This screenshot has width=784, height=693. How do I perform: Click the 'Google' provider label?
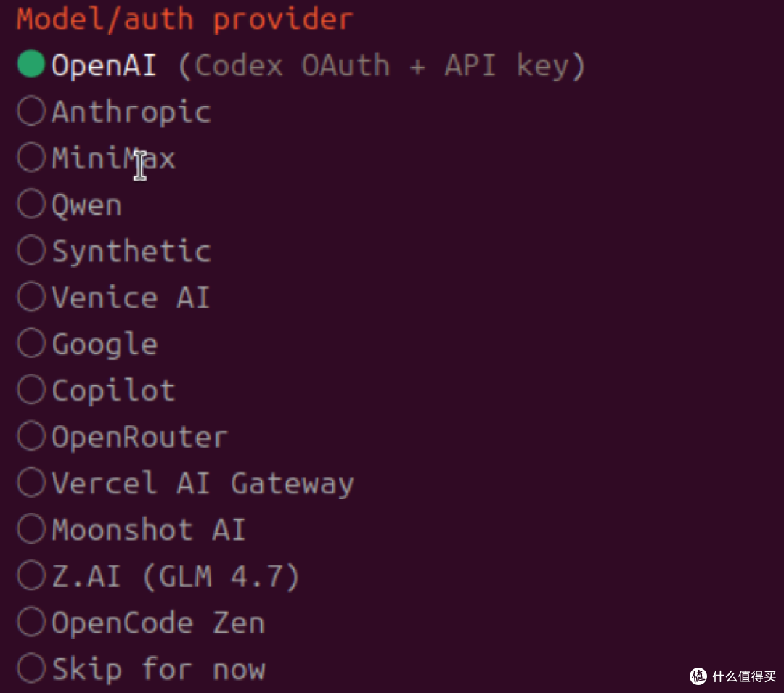[105, 345]
